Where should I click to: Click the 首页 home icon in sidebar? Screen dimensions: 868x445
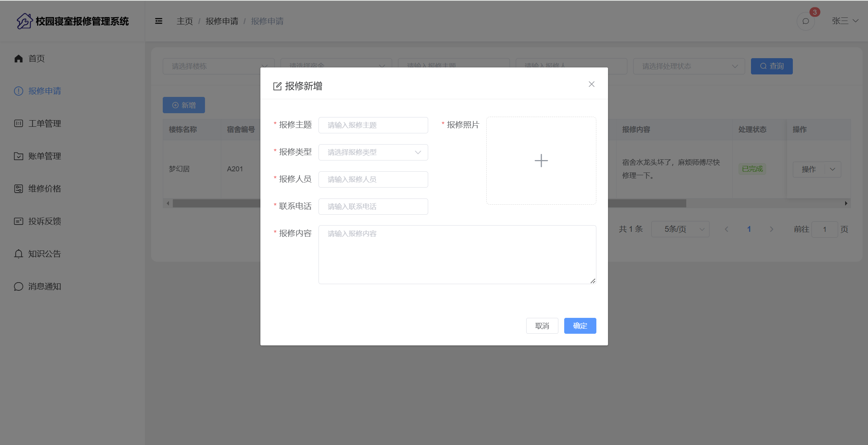pos(19,59)
